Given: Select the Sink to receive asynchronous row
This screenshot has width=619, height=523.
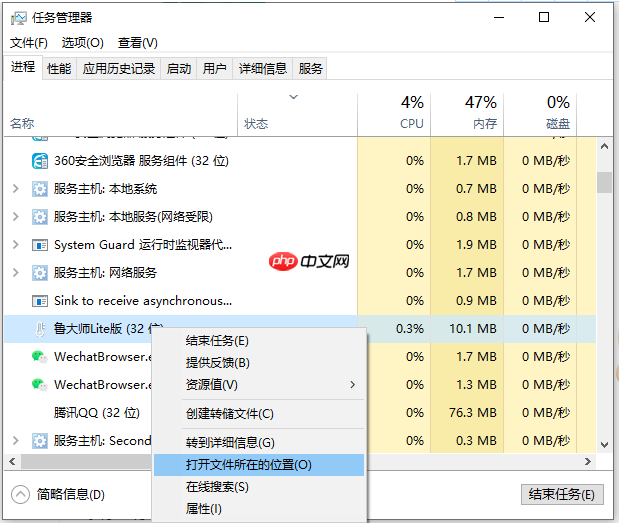Looking at the screenshot, I should [x=300, y=301].
